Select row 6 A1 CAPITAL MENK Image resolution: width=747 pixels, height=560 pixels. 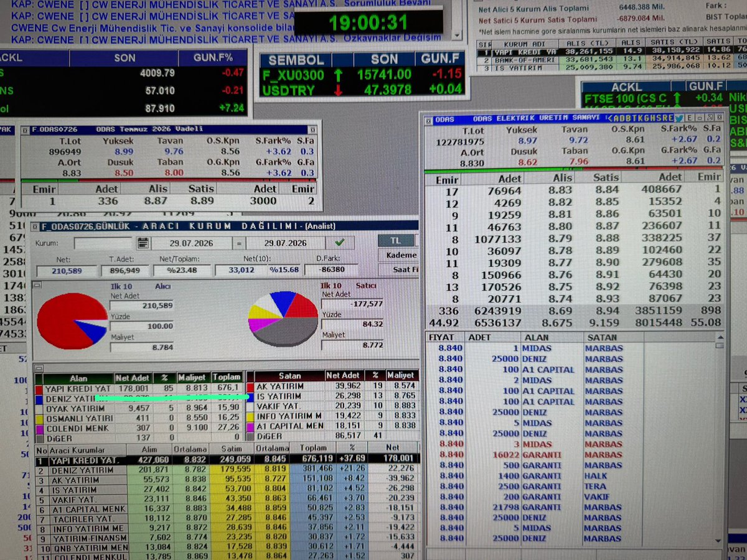click(227, 509)
